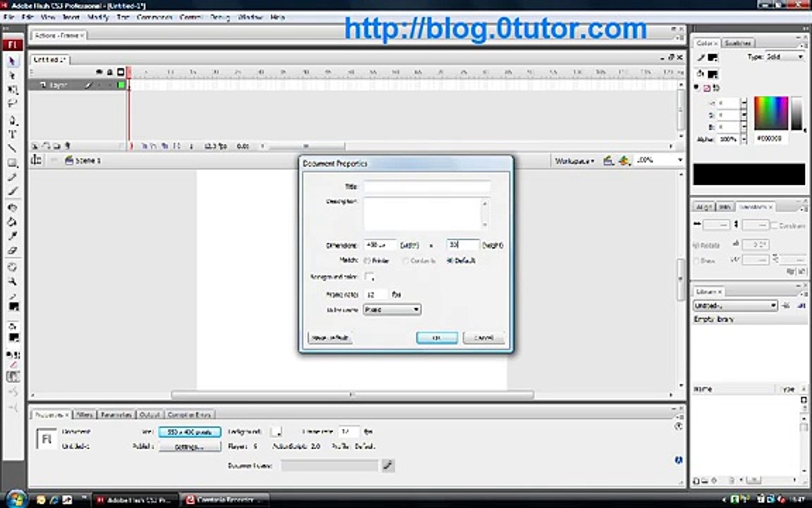Viewport: 812px width, 508px height.
Task: Click the edit-stage pencil icon beside Document class
Action: pos(388,466)
